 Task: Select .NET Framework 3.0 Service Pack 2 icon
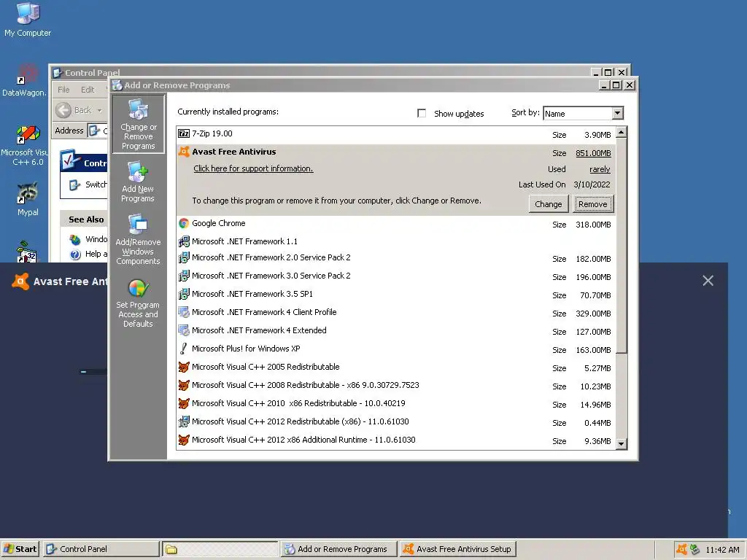184,276
